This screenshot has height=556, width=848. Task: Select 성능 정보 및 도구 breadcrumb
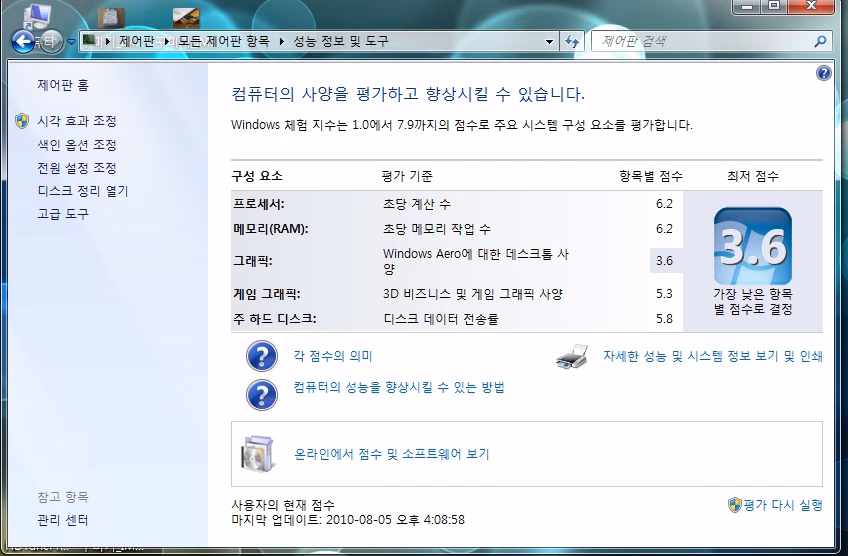click(x=341, y=41)
